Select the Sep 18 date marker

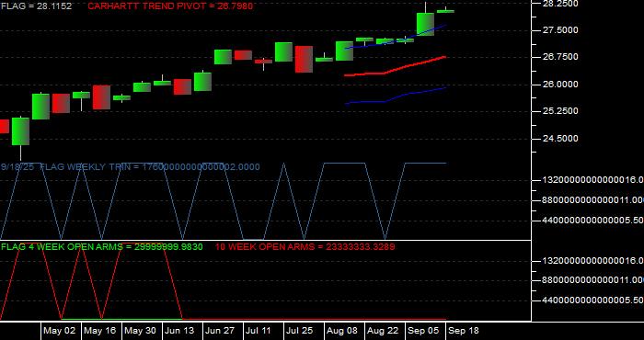[463, 331]
